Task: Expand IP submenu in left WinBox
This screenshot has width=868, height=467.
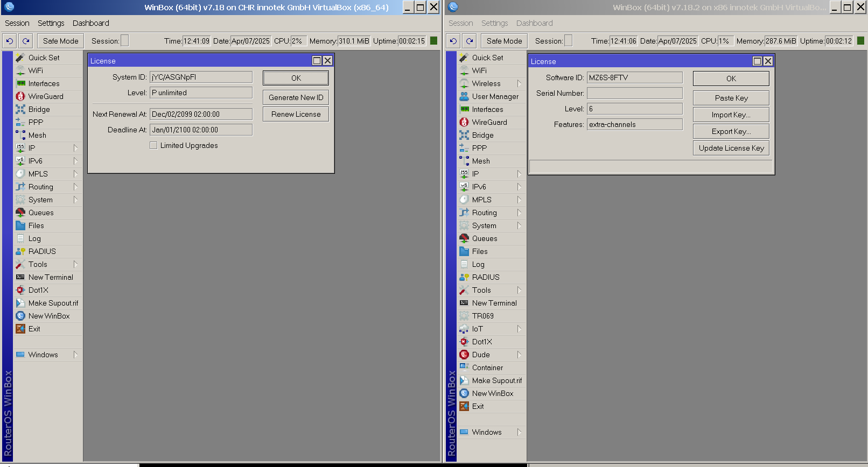Action: [x=75, y=148]
